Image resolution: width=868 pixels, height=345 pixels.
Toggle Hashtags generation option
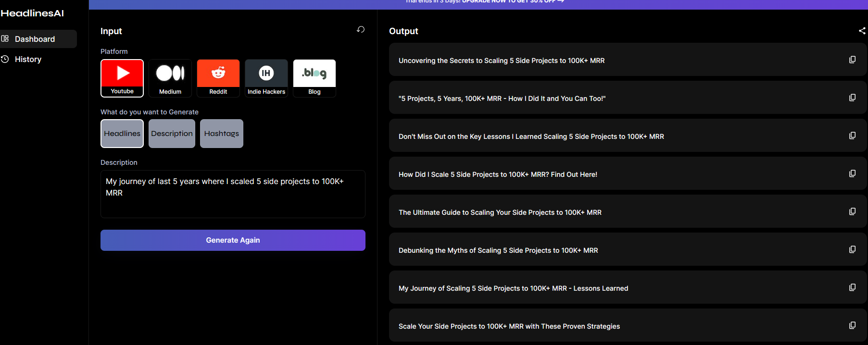[222, 134]
